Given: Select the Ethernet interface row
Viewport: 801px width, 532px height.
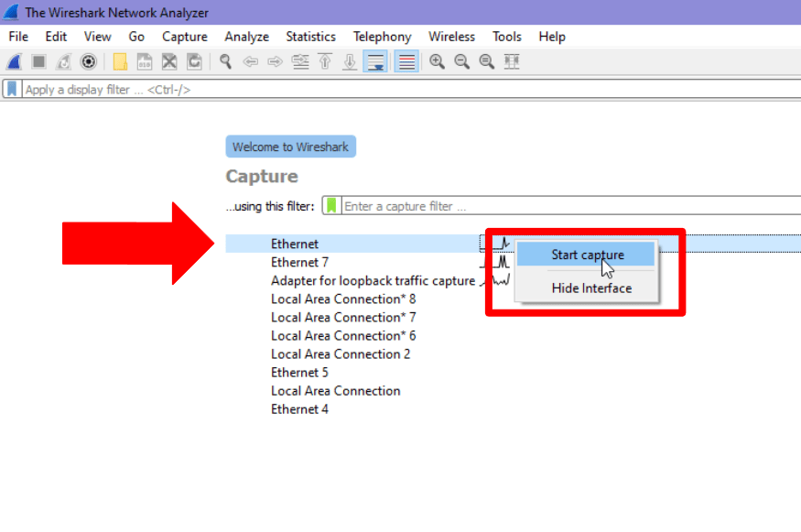Looking at the screenshot, I should (514, 244).
